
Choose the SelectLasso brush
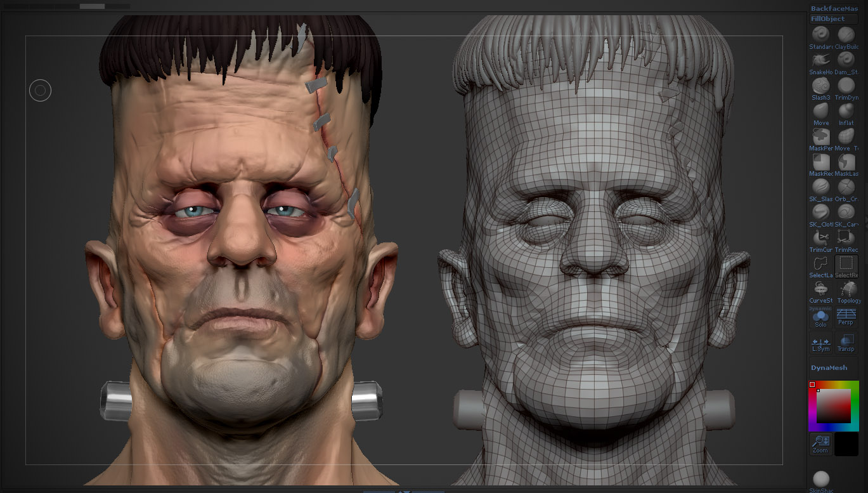tap(821, 266)
